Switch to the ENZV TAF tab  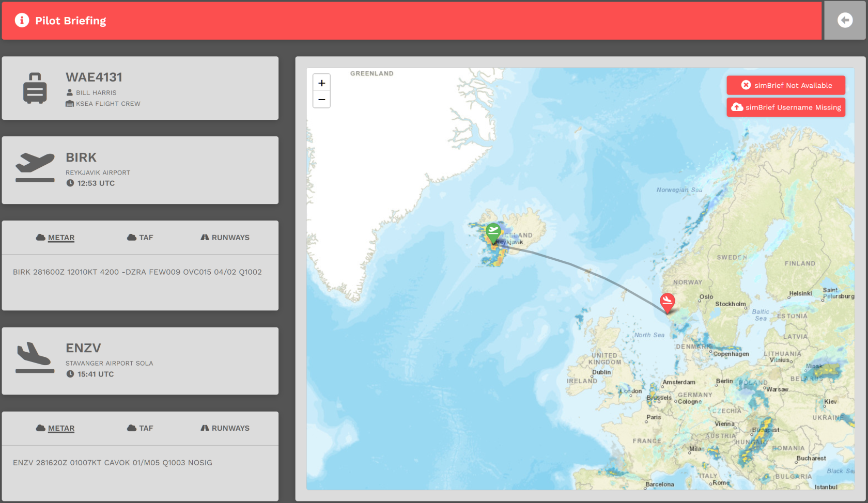coord(140,428)
